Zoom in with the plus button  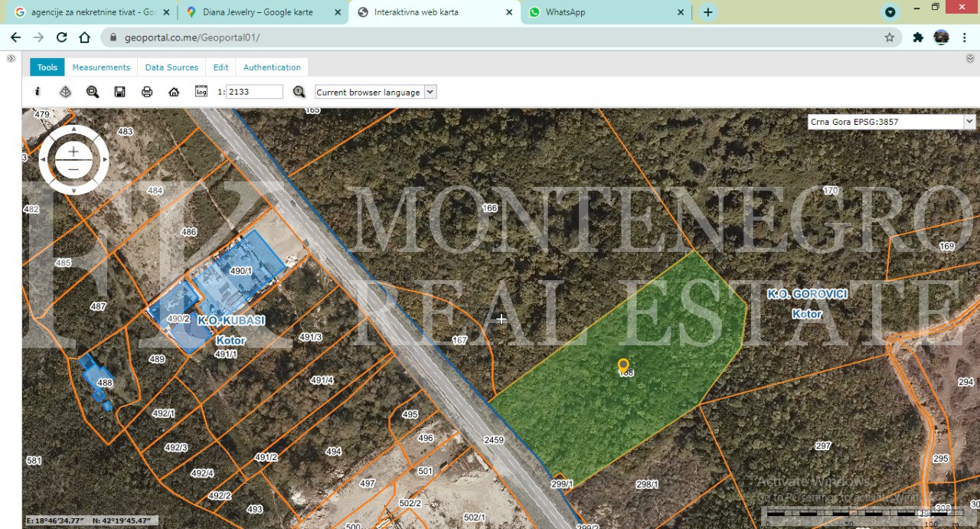coord(73,152)
